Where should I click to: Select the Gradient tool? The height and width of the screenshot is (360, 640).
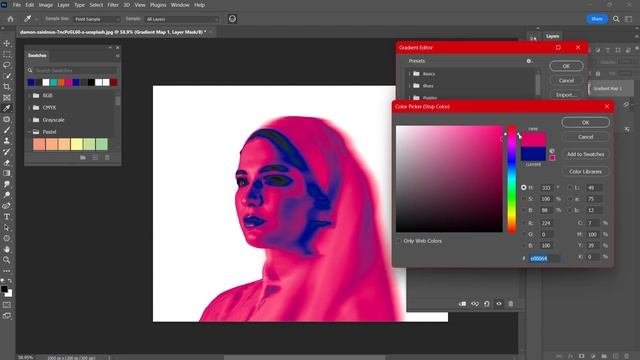tap(7, 173)
